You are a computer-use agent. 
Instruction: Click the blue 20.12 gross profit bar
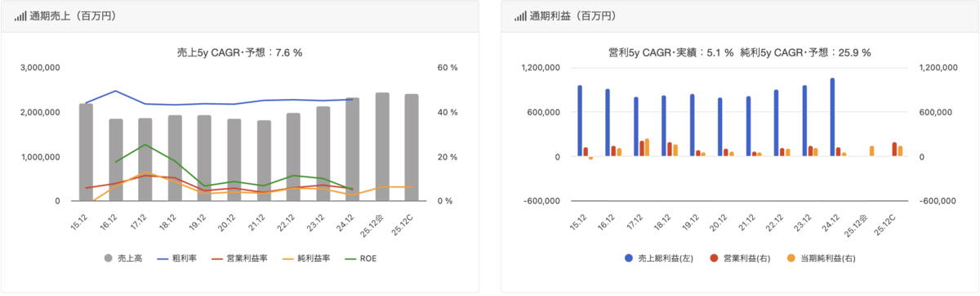tap(719, 128)
